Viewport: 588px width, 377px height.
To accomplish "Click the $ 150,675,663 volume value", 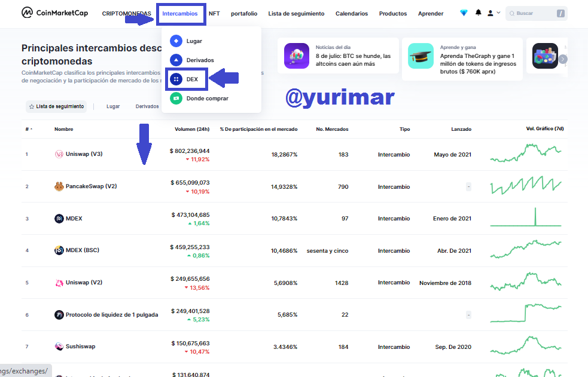I will tap(190, 344).
